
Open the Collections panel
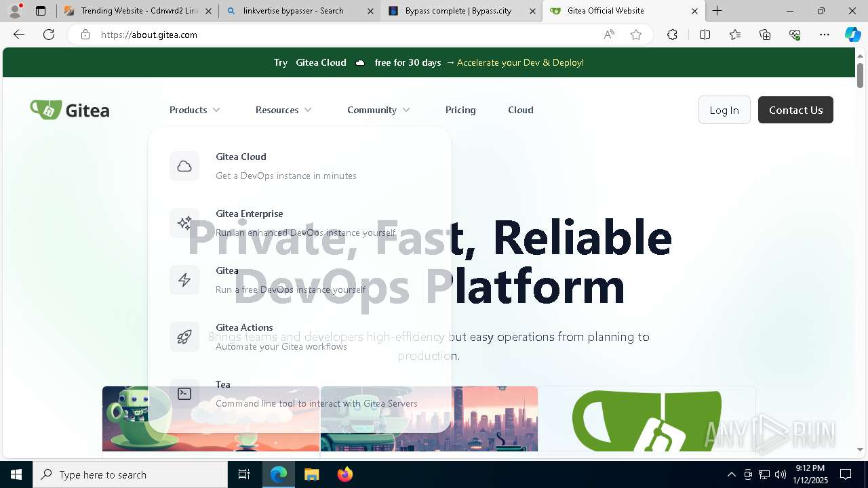pyautogui.click(x=765, y=35)
